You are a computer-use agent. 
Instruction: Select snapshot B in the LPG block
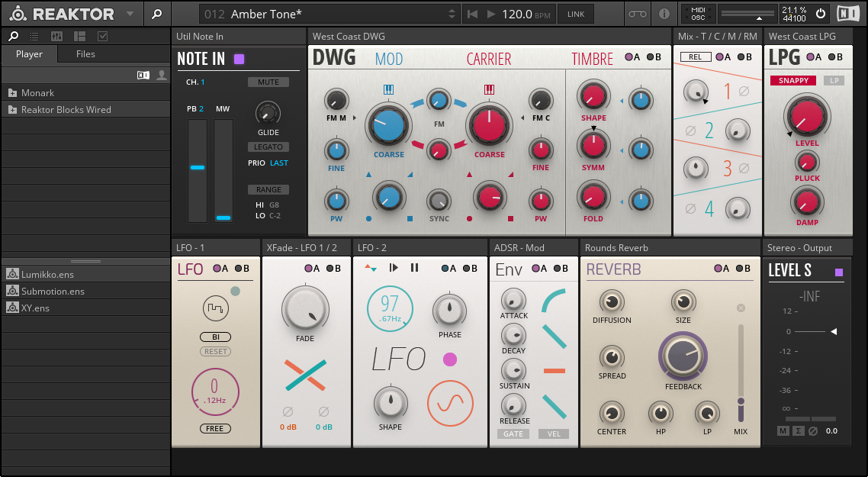tap(835, 57)
